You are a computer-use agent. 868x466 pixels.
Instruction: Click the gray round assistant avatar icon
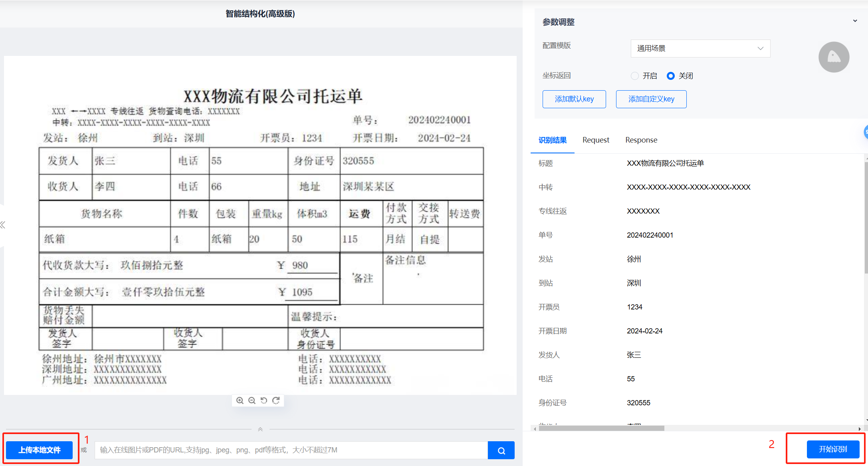[834, 57]
